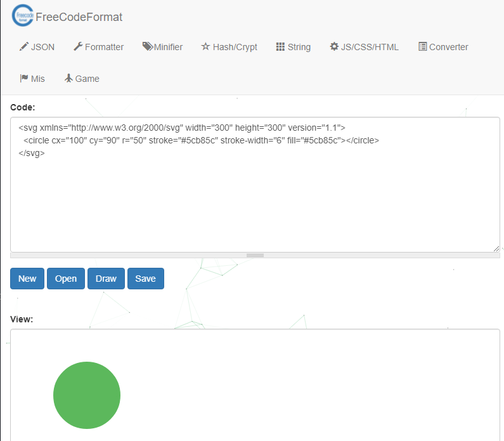The height and width of the screenshot is (441, 504).
Task: Click the flag icon beside Mis
Action: click(24, 78)
